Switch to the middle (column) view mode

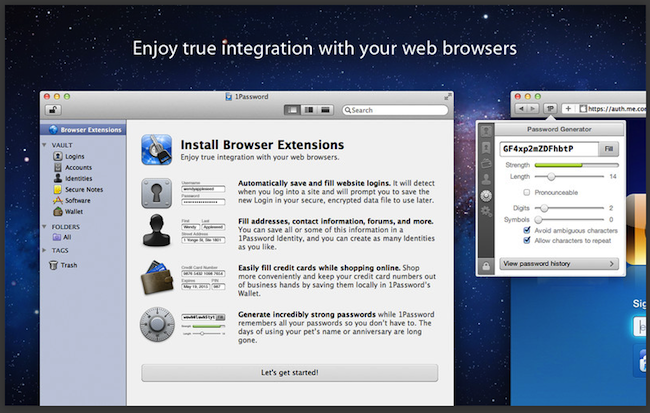click(309, 110)
